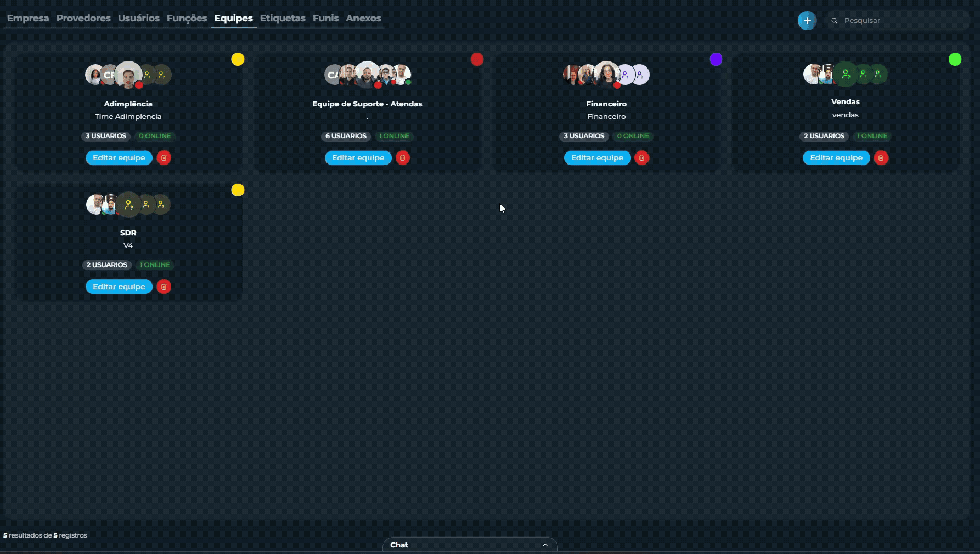Viewport: 980px width, 554px height.
Task: Add a new team with the plus button
Action: pos(807,20)
